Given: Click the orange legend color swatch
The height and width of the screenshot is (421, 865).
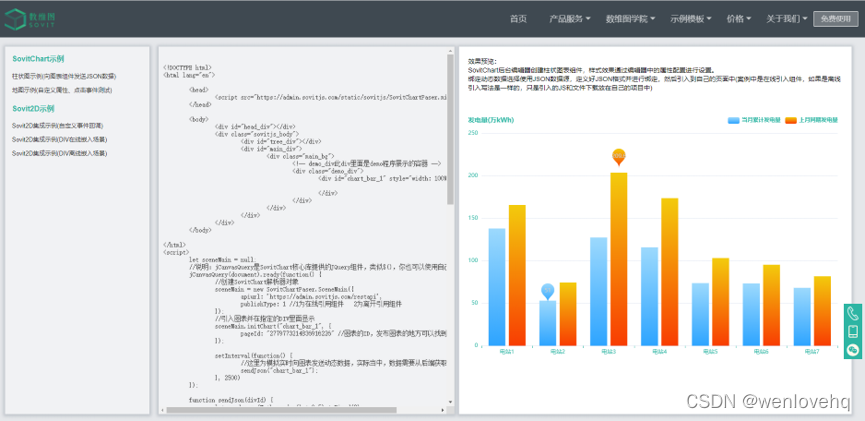Looking at the screenshot, I should pos(791,120).
